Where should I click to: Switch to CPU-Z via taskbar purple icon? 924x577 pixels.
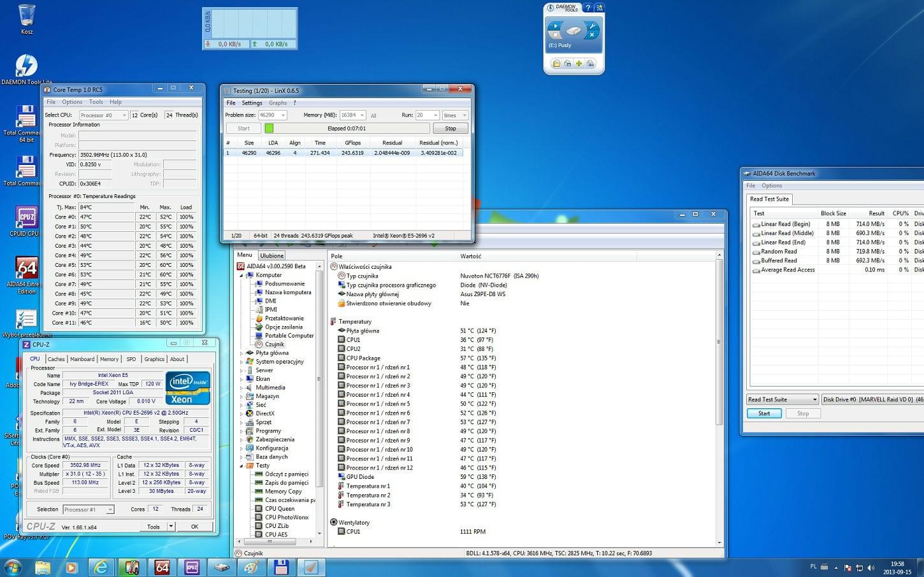pos(192,567)
